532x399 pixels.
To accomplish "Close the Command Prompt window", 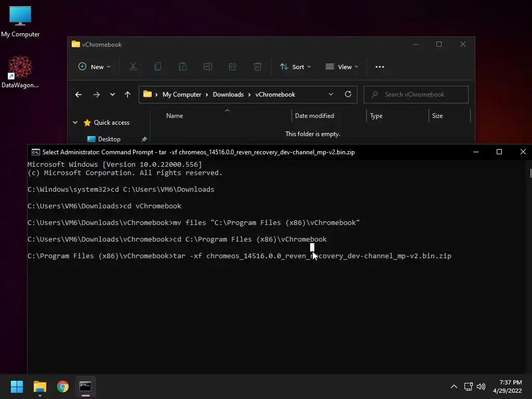I will 523,152.
